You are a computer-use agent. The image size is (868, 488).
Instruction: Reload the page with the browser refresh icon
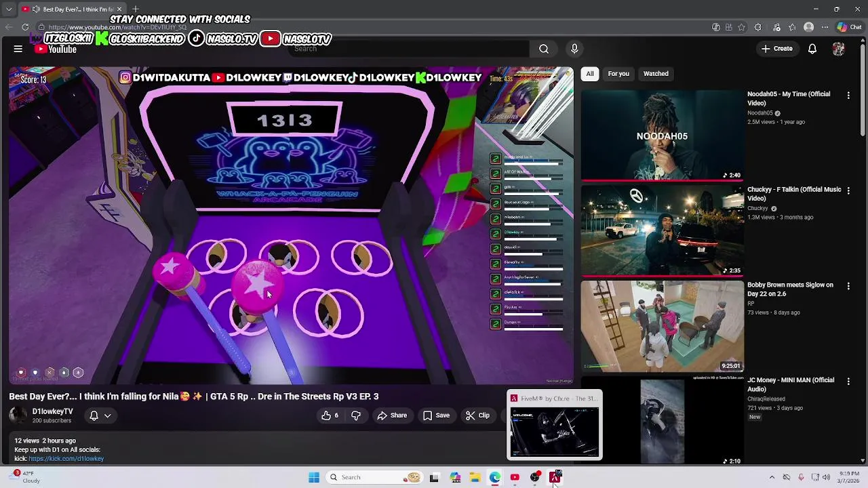pos(25,27)
